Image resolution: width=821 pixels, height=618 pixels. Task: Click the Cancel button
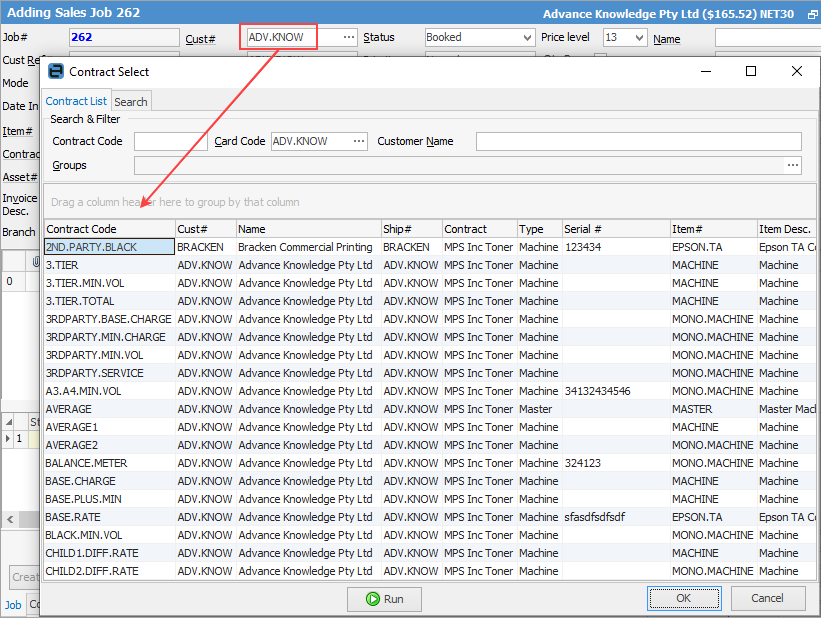[767, 598]
